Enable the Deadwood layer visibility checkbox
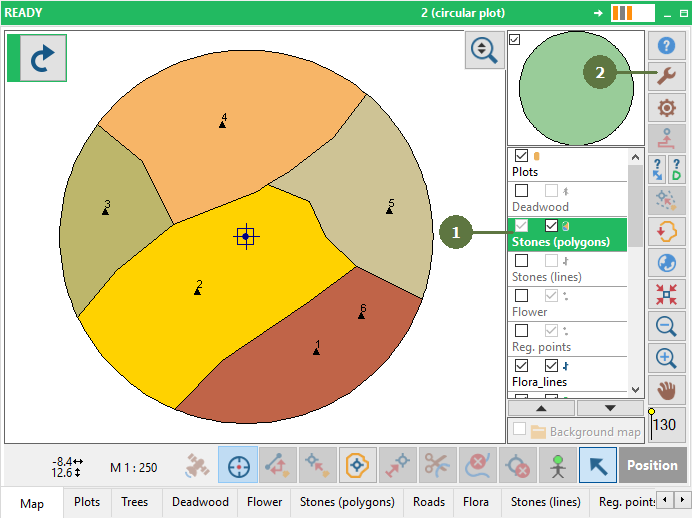Image resolution: width=692 pixels, height=518 pixels. (x=521, y=191)
